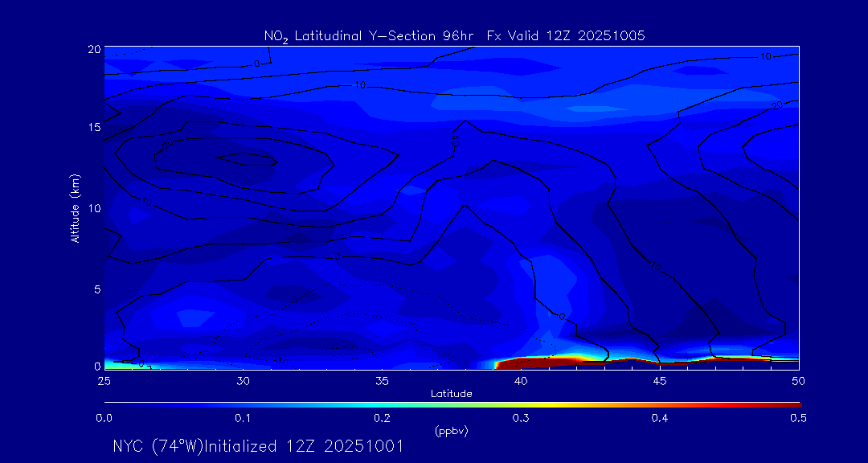Click the 0.4 value label on the colorbar
The image size is (868, 463).
[x=660, y=418]
